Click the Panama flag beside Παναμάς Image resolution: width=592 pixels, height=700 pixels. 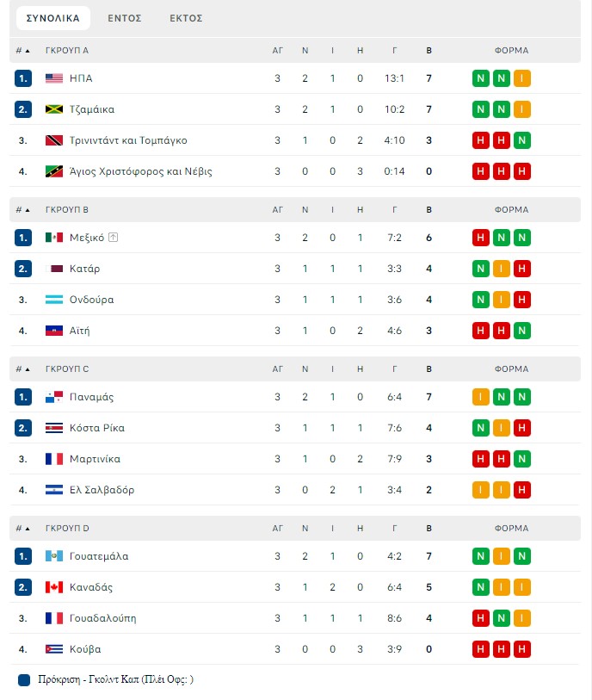(54, 397)
